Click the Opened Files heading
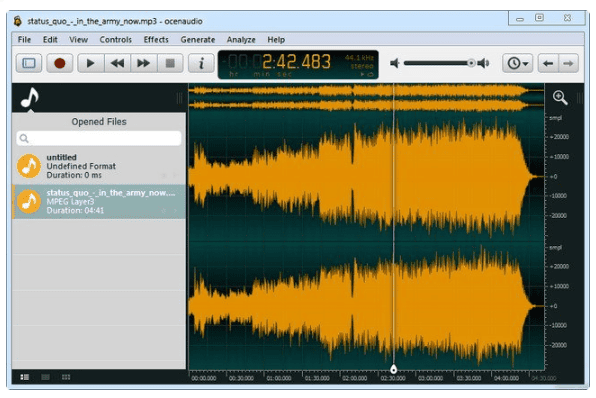The height and width of the screenshot is (398, 596). [x=99, y=122]
